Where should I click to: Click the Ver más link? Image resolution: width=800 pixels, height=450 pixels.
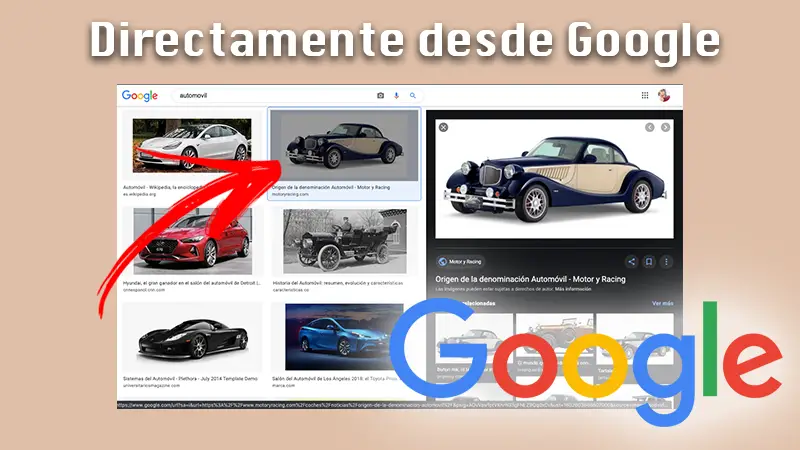point(662,304)
